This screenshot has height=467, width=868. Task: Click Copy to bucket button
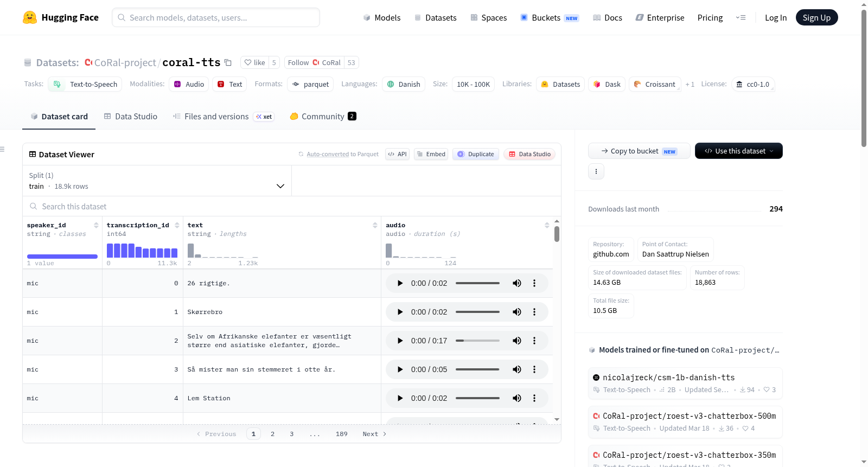pyautogui.click(x=639, y=151)
